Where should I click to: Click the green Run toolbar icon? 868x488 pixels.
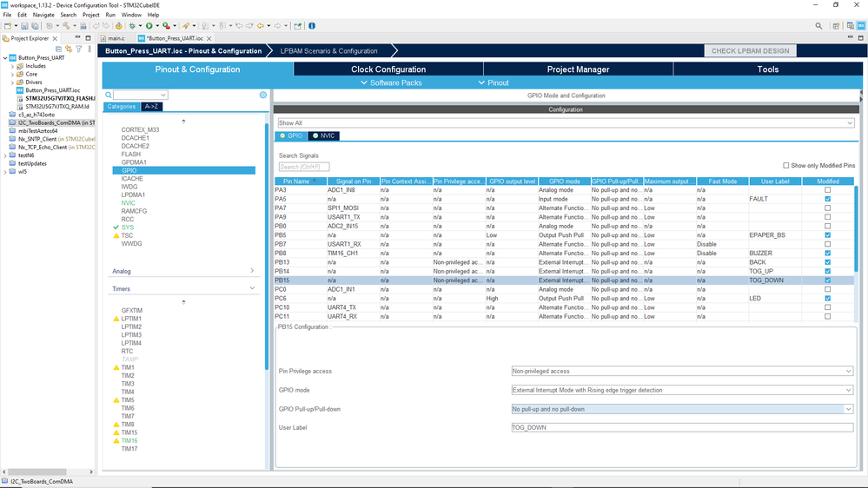tap(149, 26)
